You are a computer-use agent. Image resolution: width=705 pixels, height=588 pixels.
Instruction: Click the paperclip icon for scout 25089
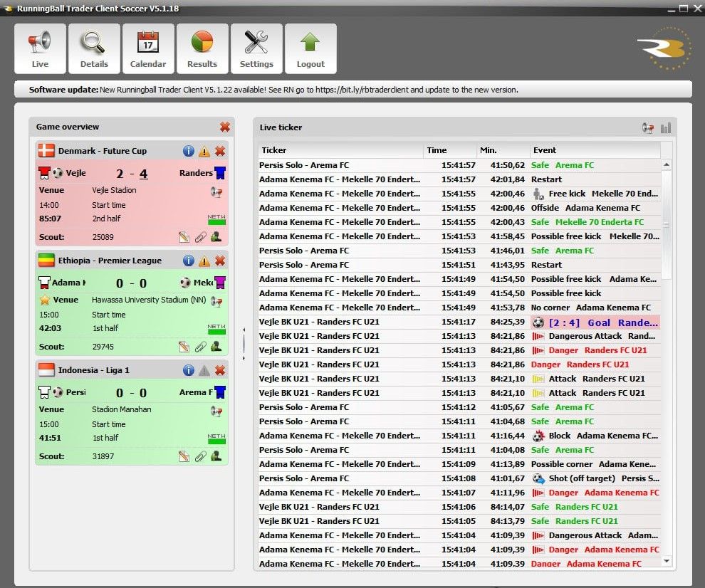coord(201,237)
